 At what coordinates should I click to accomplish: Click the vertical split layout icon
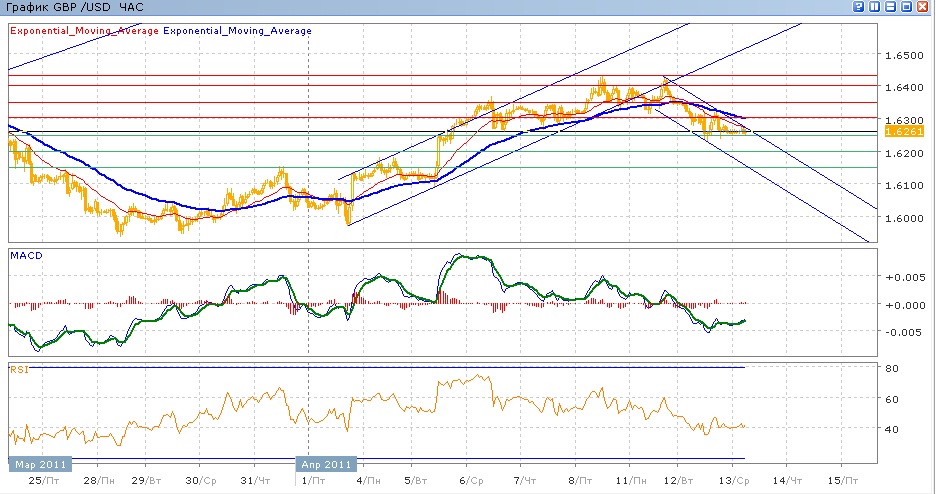click(x=875, y=7)
